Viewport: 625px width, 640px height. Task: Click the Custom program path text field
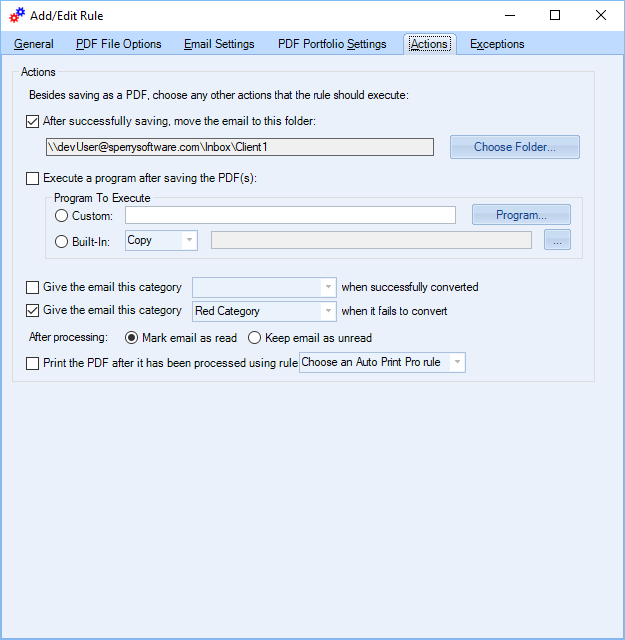pos(290,215)
